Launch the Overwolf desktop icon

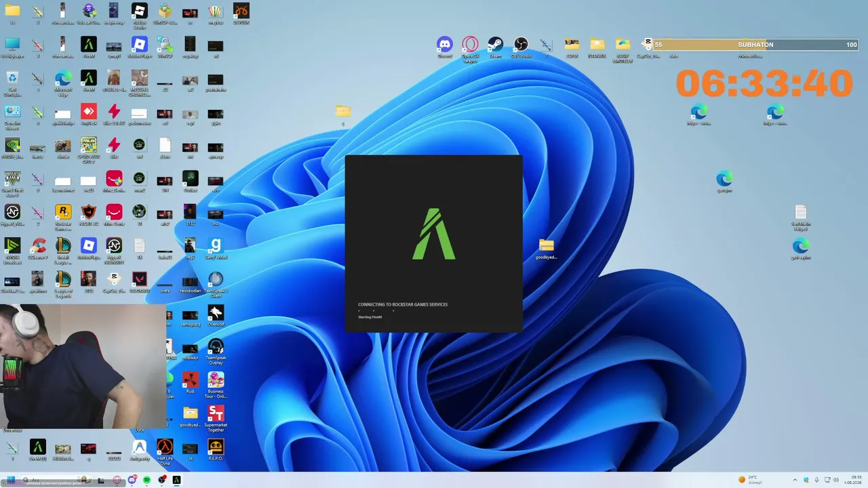point(216,316)
